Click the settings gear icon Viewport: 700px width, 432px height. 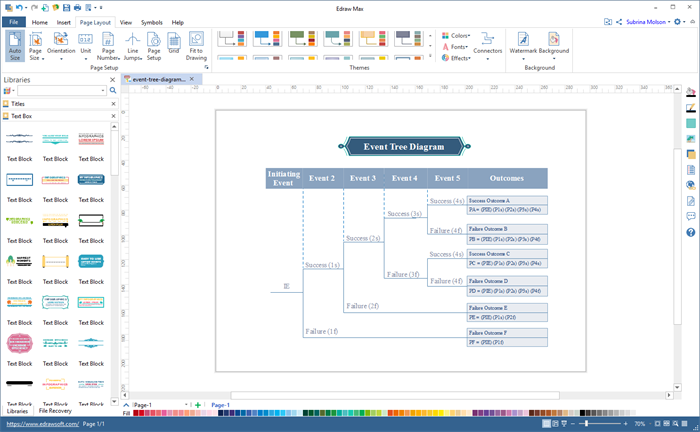pos(677,22)
